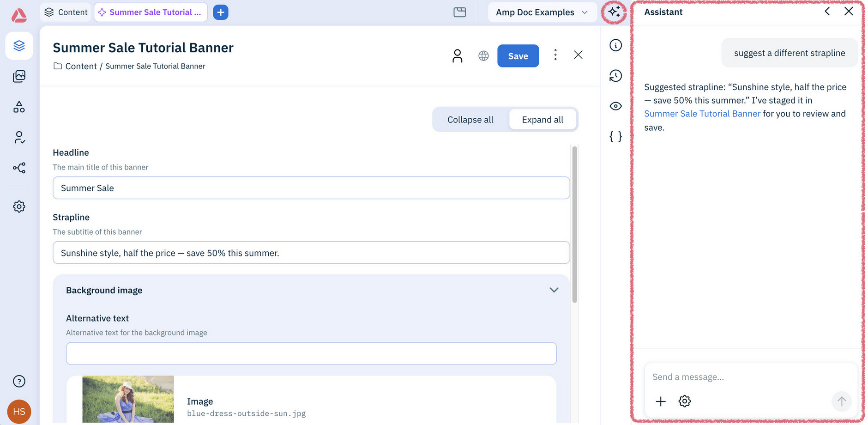868x425 pixels.
Task: Click the Send a message input
Action: click(x=751, y=377)
